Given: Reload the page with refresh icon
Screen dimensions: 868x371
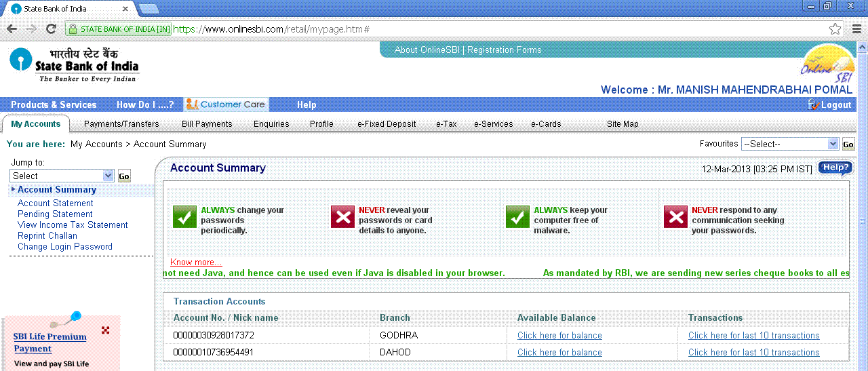Looking at the screenshot, I should pos(51,29).
